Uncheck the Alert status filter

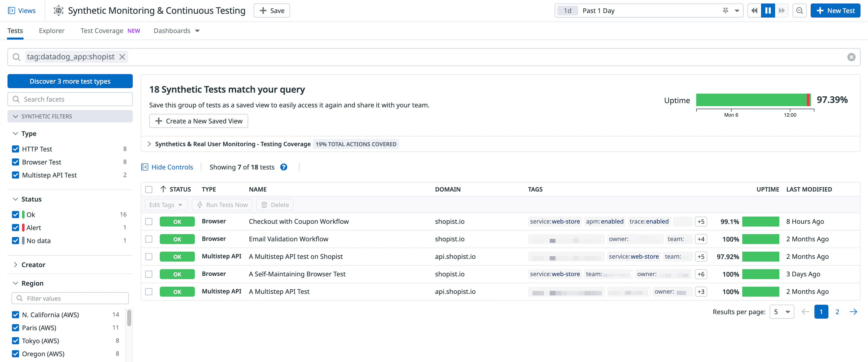[16, 228]
